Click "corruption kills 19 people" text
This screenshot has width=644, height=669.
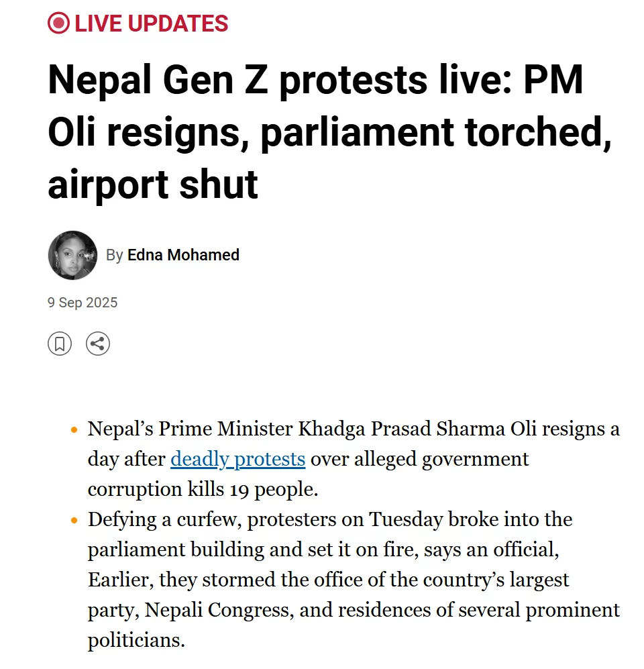[203, 489]
